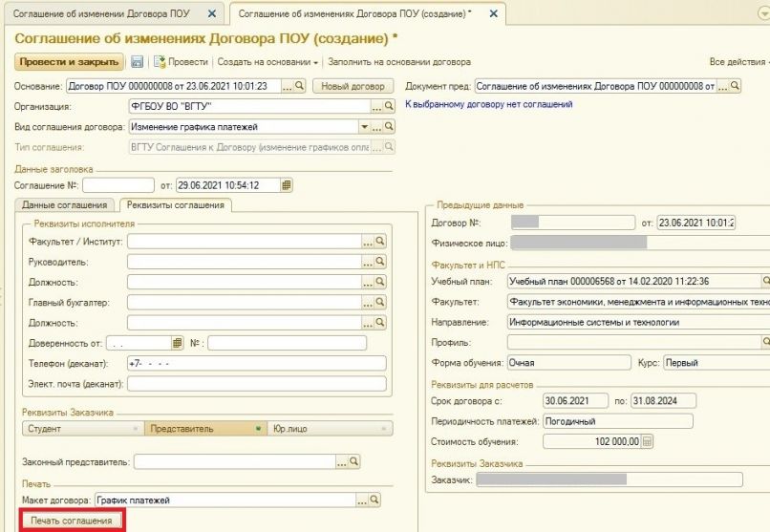Viewport: 770px width, 532px height.
Task: Click ellipsis select button for Главный бухгалтер
Action: [368, 303]
